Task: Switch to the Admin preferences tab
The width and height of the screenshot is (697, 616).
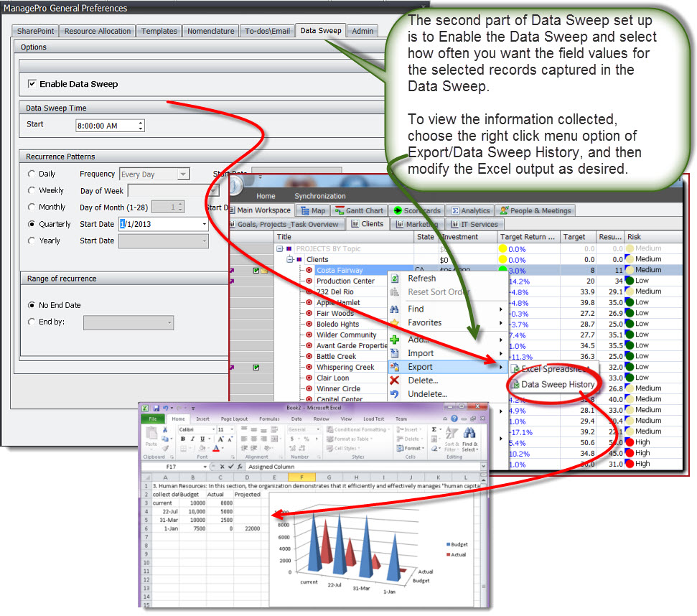Action: click(362, 31)
